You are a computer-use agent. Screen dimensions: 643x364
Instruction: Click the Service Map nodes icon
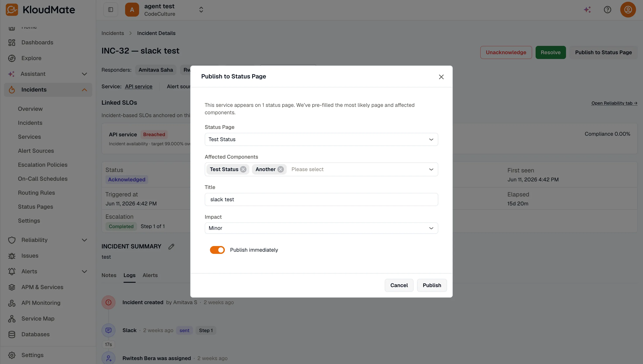pyautogui.click(x=12, y=319)
